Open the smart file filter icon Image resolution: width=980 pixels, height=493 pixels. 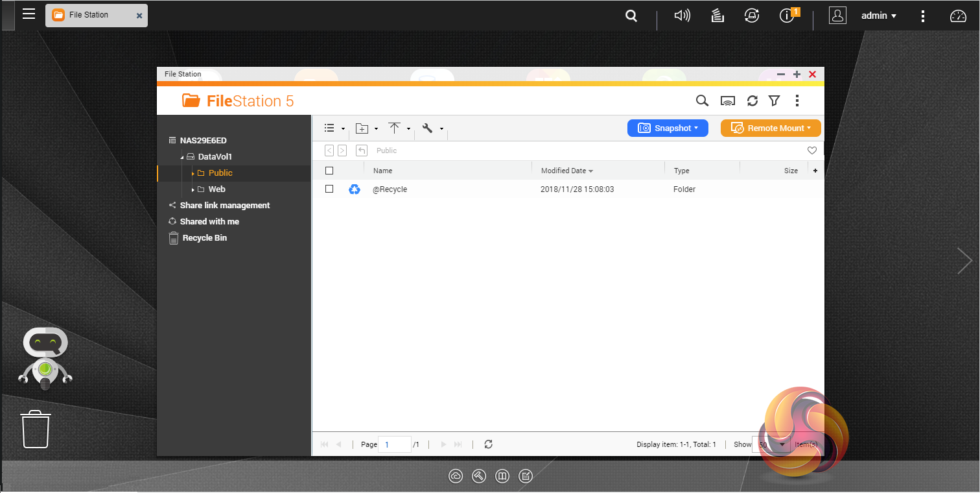774,101
